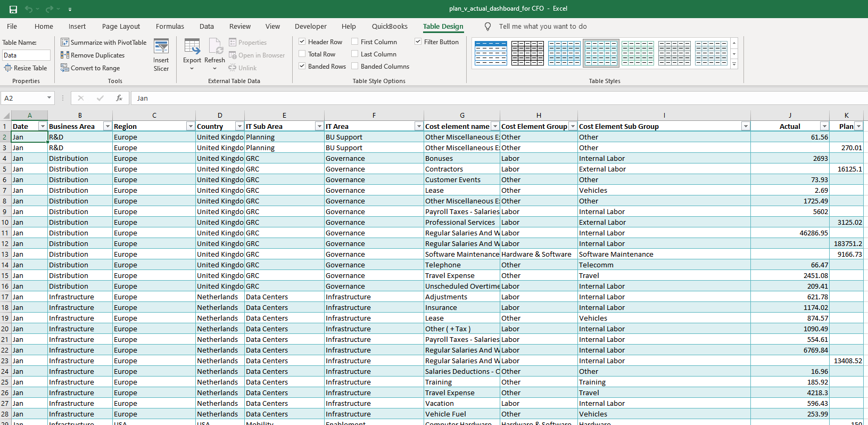Open the Country column filter dropdown
The width and height of the screenshot is (868, 425).
[x=239, y=126]
